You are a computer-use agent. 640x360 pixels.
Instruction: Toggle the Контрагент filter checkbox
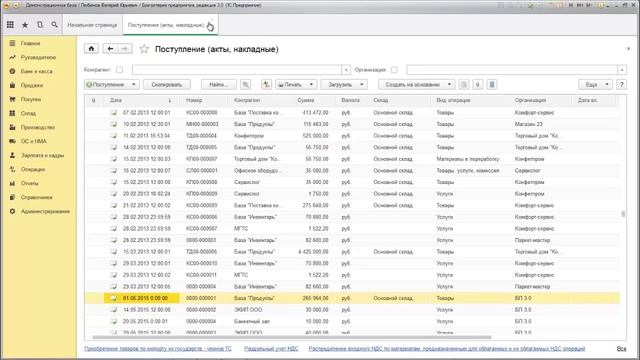click(x=119, y=70)
